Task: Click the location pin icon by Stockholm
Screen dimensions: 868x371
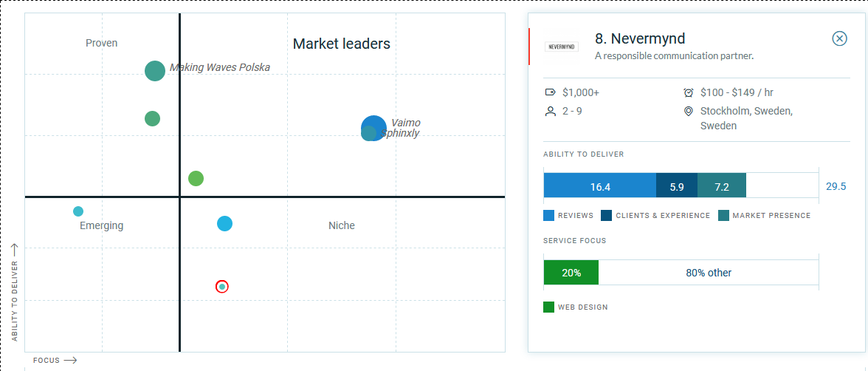Action: pos(688,112)
